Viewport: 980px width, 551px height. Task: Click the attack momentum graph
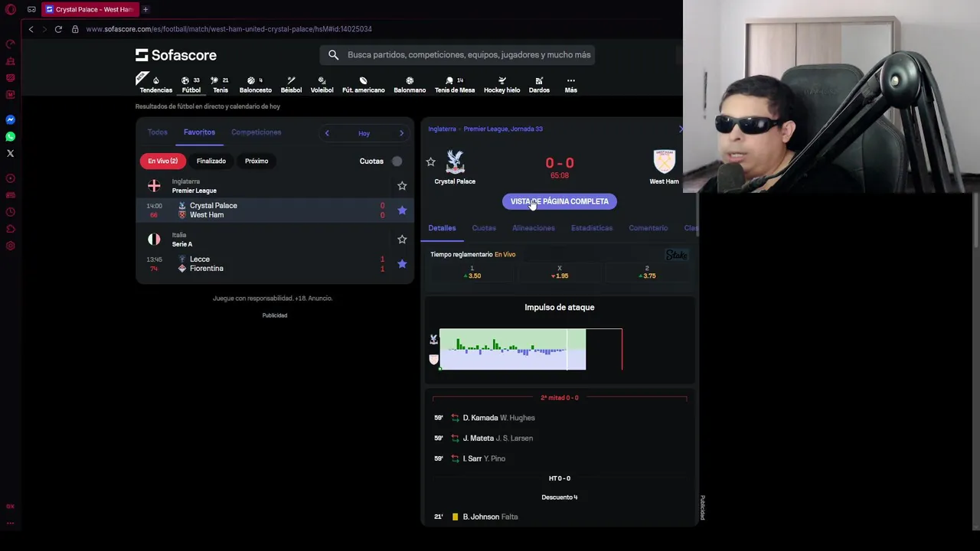click(x=531, y=349)
